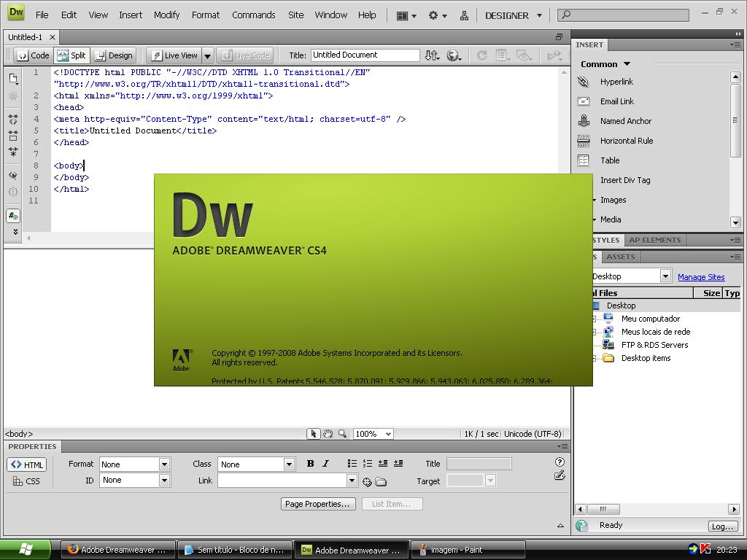The image size is (747, 560).
Task: Click the Layout workspace icon in menu bar
Action: (x=406, y=16)
